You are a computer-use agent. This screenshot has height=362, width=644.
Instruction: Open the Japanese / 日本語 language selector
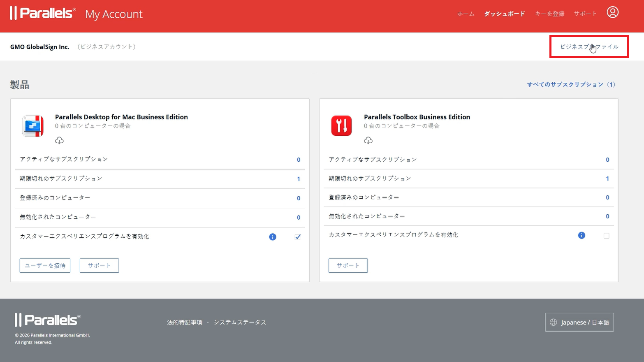tap(579, 322)
